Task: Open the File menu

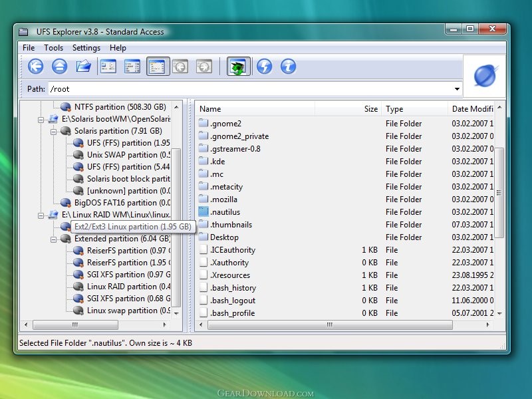Action: 29,48
